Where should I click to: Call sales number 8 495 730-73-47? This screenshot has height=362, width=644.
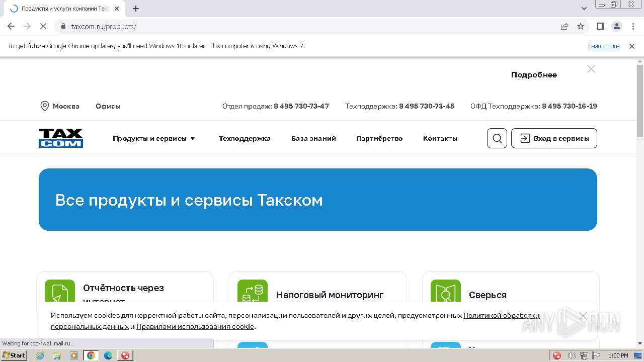coord(301,106)
